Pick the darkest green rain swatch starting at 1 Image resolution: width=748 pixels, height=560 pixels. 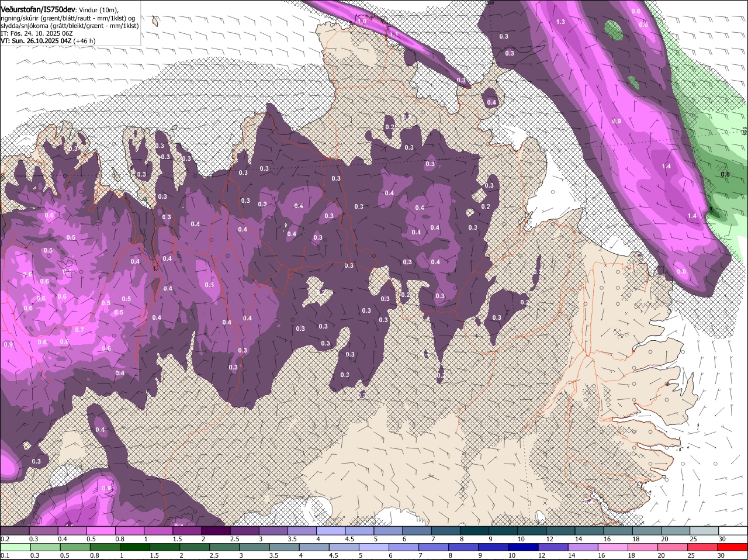[x=135, y=547]
